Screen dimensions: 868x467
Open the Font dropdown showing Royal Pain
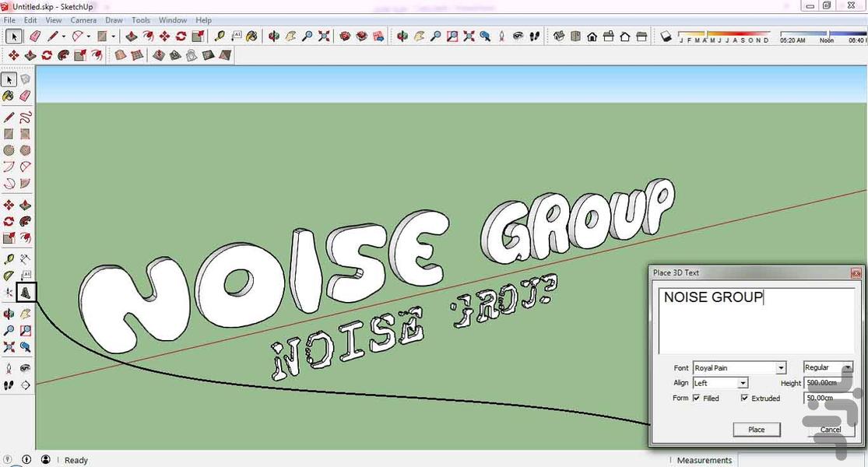point(739,368)
